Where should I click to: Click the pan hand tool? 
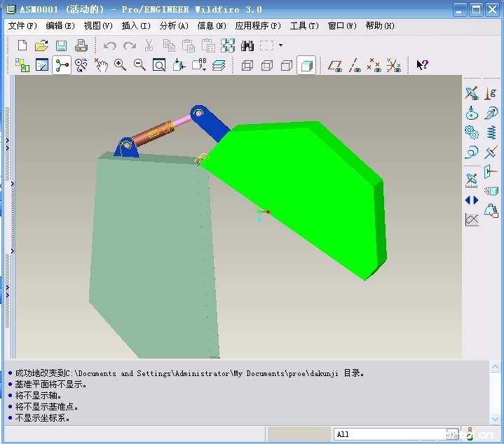click(101, 65)
